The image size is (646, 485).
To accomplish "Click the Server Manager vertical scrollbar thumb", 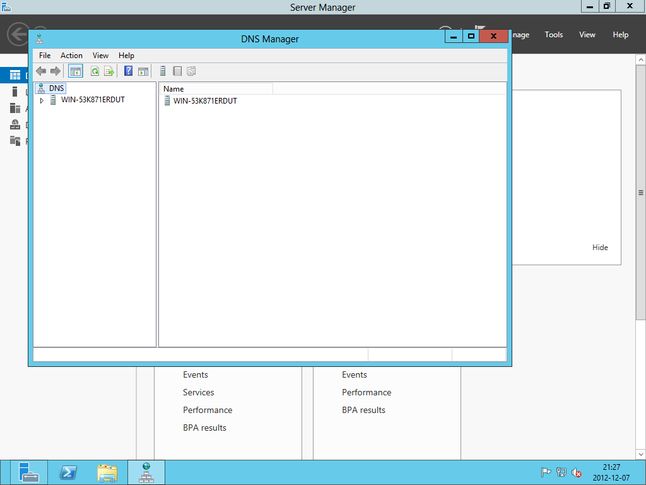I will coord(641,192).
